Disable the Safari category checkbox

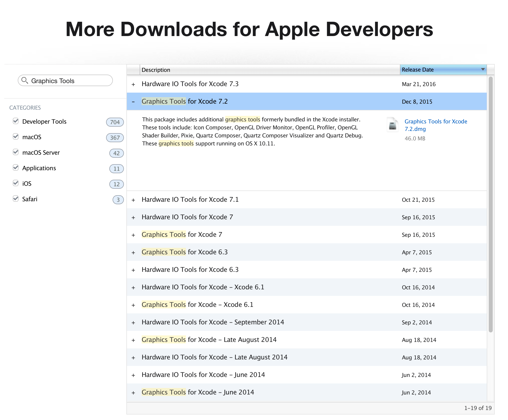point(16,199)
